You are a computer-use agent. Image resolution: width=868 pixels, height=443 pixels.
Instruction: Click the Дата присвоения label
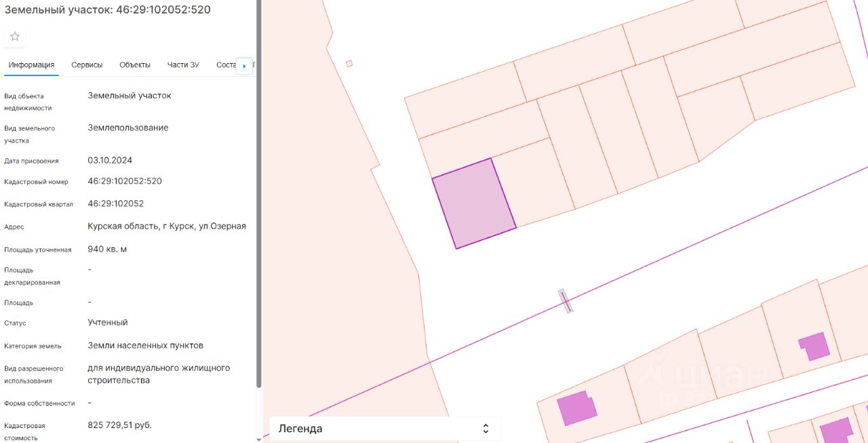click(31, 161)
